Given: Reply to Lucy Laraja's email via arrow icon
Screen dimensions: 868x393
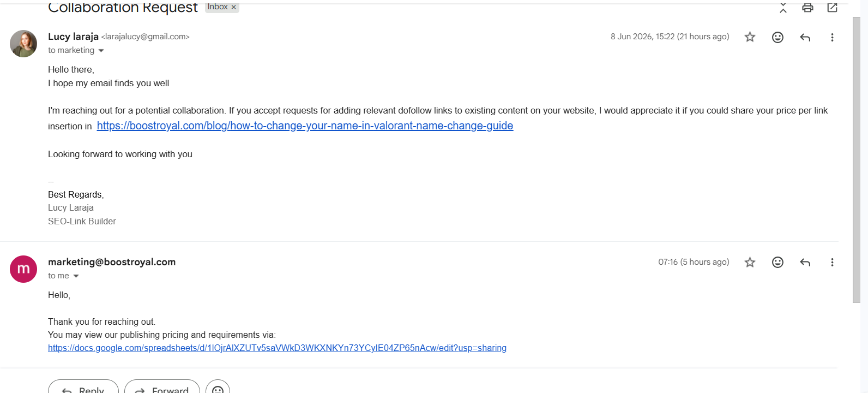Looking at the screenshot, I should tap(805, 37).
